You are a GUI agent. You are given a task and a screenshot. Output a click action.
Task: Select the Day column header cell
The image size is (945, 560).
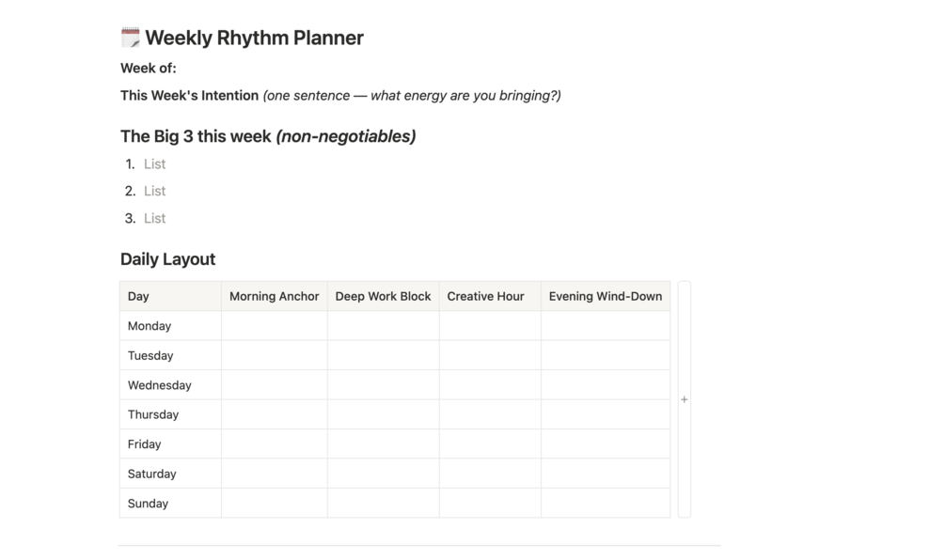(x=170, y=296)
